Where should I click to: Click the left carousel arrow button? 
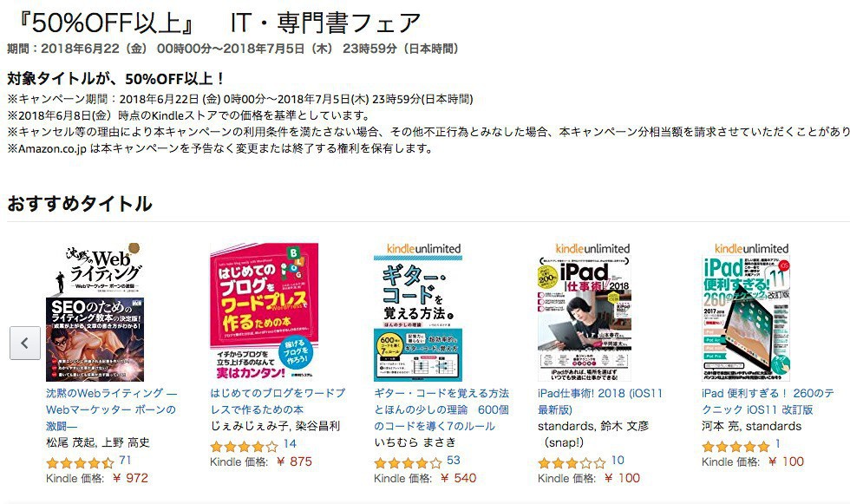[25, 343]
